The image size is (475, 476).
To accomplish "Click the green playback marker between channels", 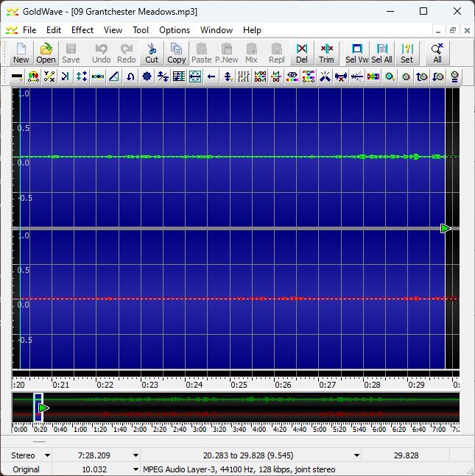I will coord(446,228).
